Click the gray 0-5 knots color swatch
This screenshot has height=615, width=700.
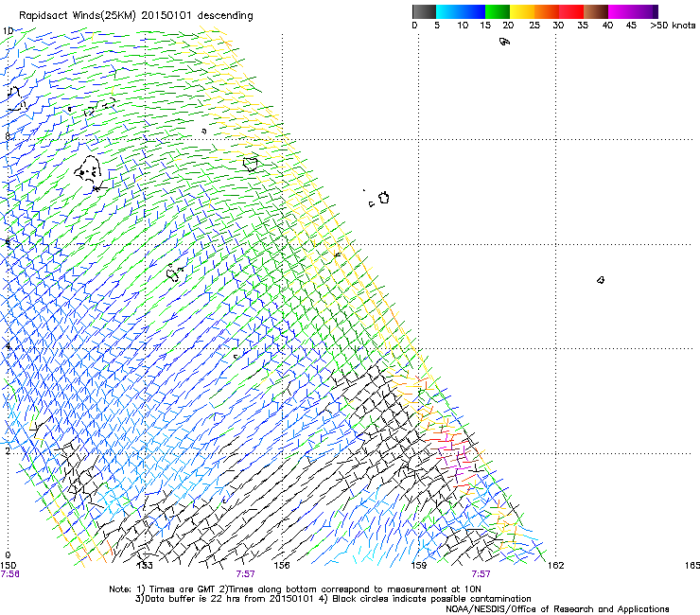coord(424,11)
